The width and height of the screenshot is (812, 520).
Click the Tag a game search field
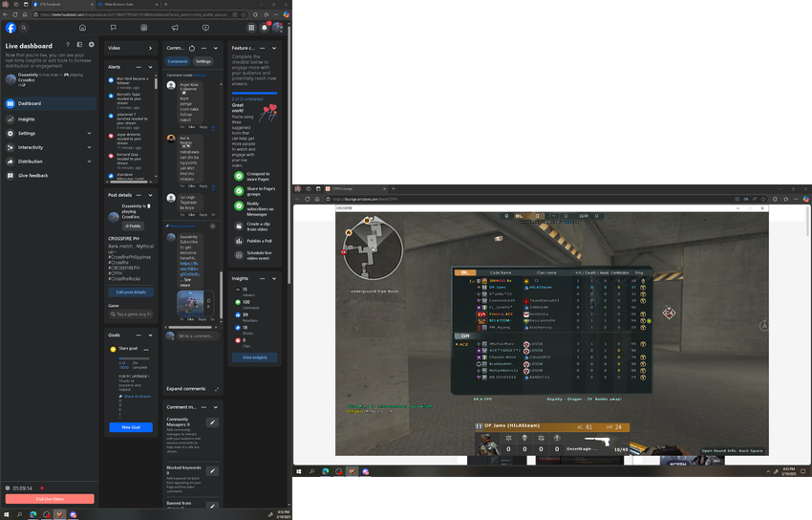click(x=131, y=314)
